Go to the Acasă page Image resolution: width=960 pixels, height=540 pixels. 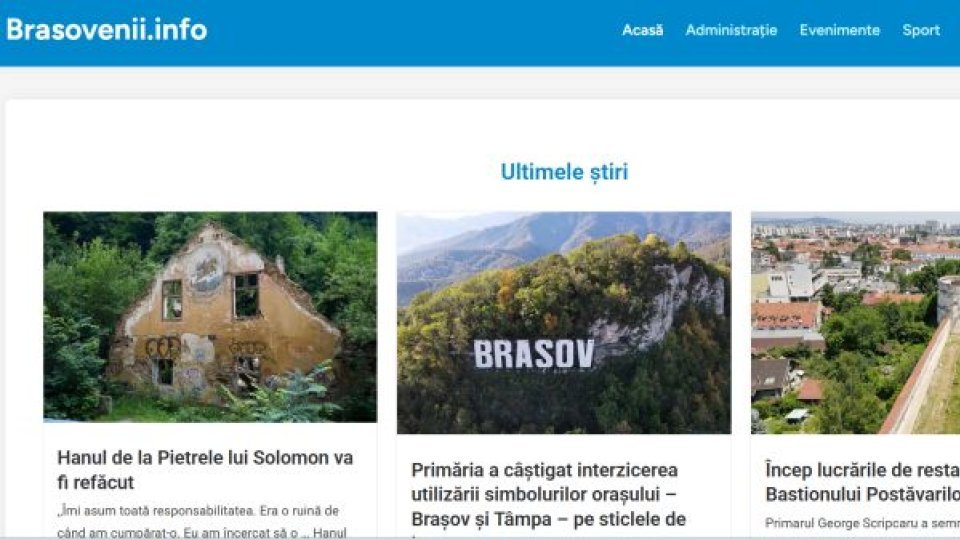click(642, 30)
